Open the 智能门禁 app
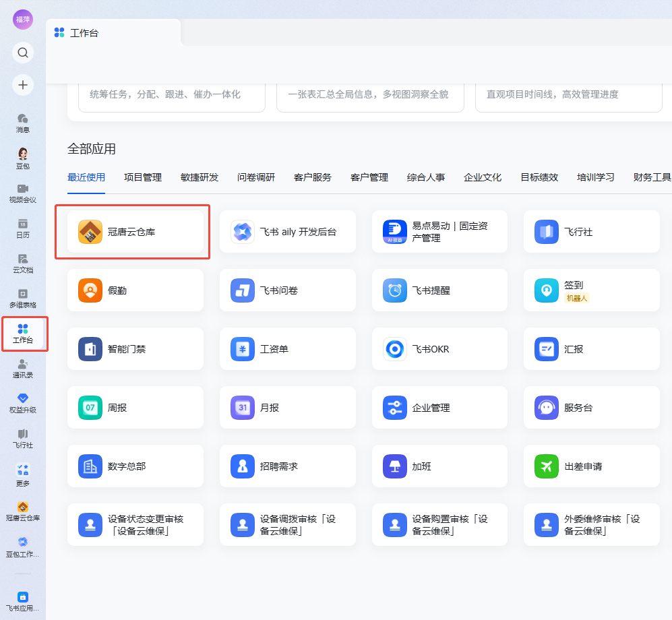This screenshot has height=620, width=672. pyautogui.click(x=135, y=349)
